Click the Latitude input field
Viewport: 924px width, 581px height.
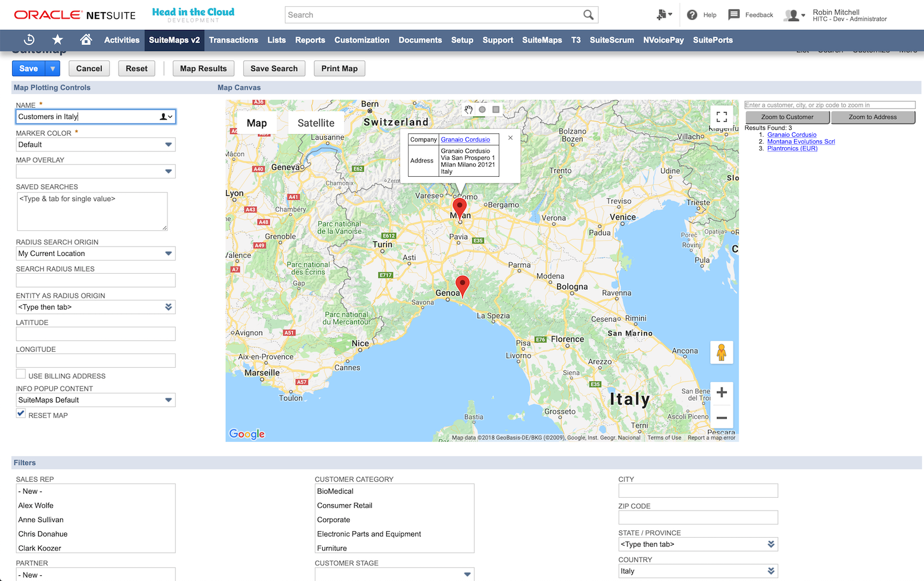click(x=95, y=334)
